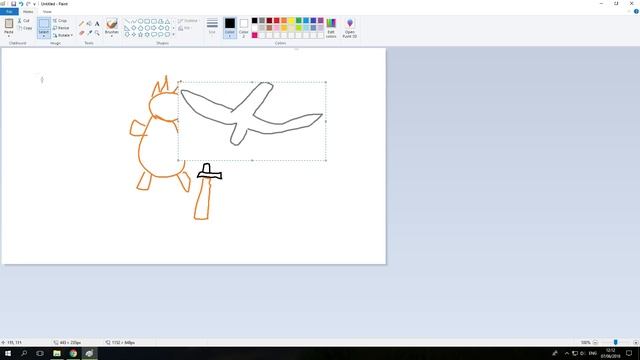Open the Rotate dropdown menu

pyautogui.click(x=63, y=35)
